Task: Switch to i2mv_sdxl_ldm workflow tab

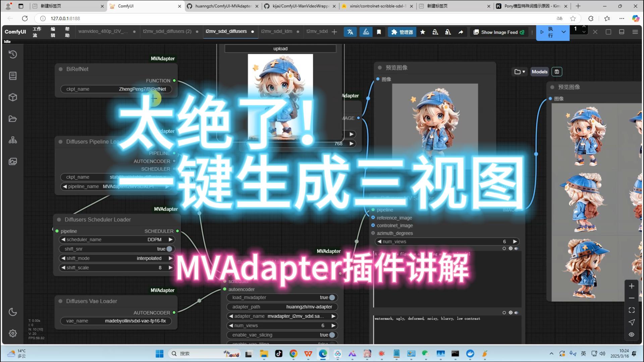Action: pyautogui.click(x=280, y=32)
